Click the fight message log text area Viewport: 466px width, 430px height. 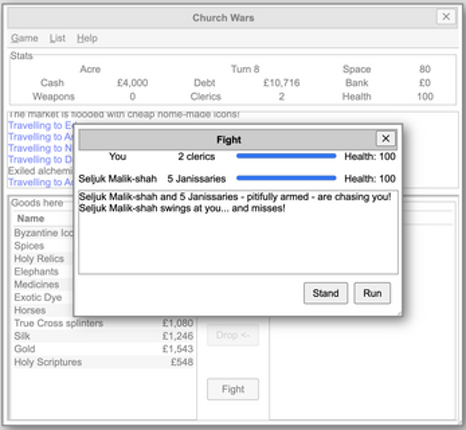[x=238, y=232]
